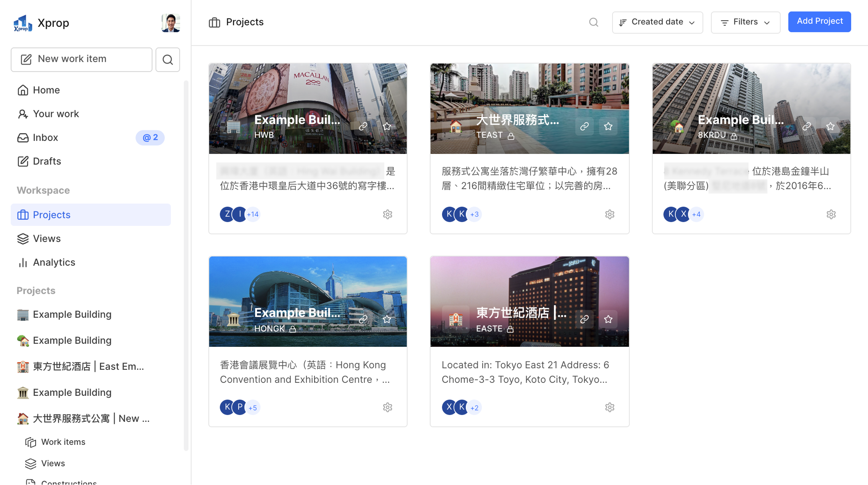The image size is (868, 485).
Task: Open Example Building with office block icon
Action: point(90,314)
